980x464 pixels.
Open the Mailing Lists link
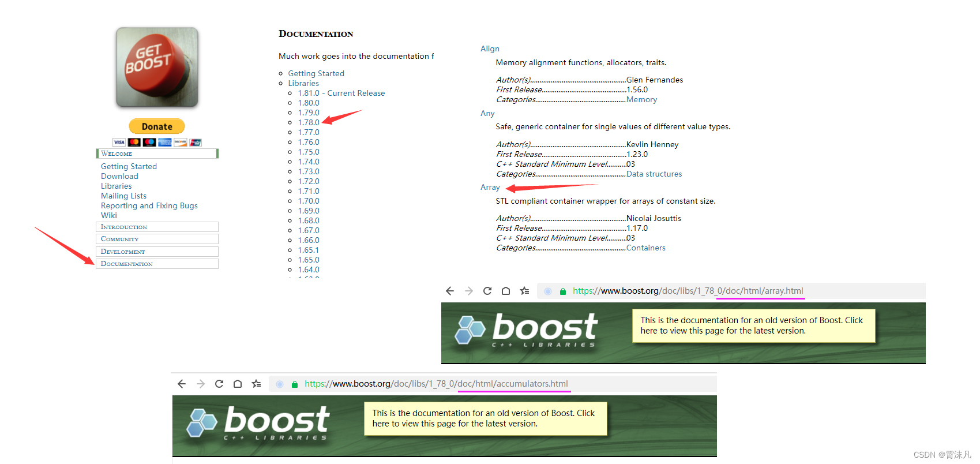tap(123, 196)
